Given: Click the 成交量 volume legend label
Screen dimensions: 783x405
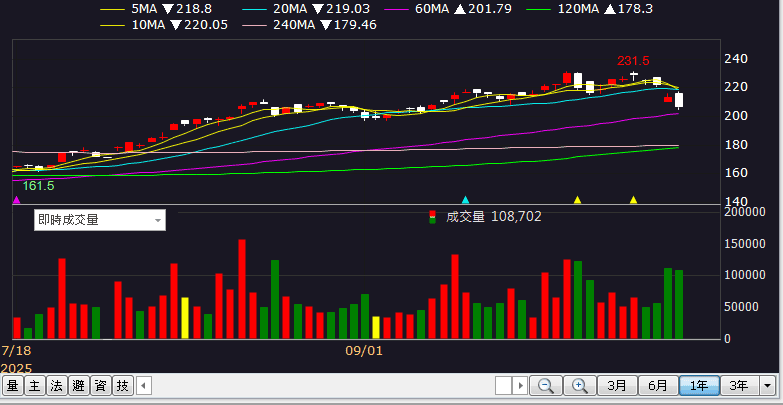Looking at the screenshot, I should (464, 216).
